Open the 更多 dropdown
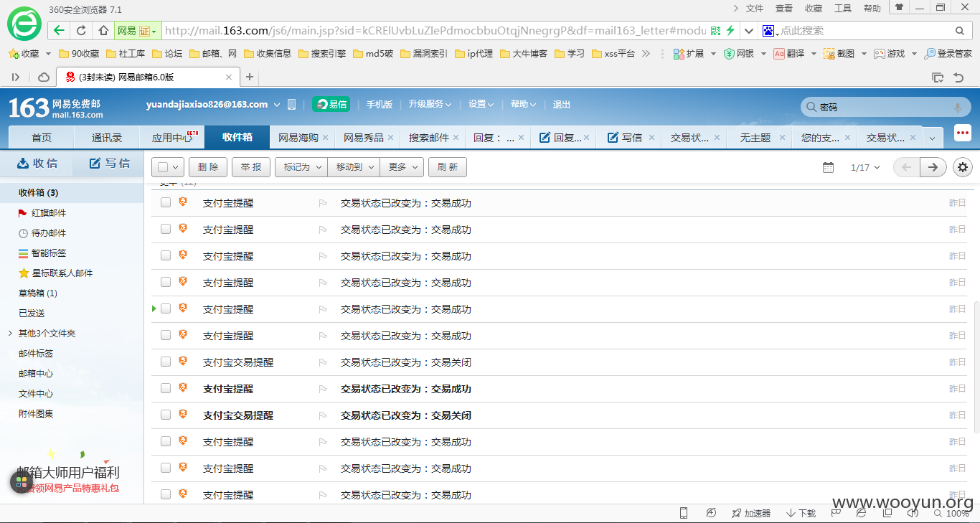 click(x=402, y=167)
